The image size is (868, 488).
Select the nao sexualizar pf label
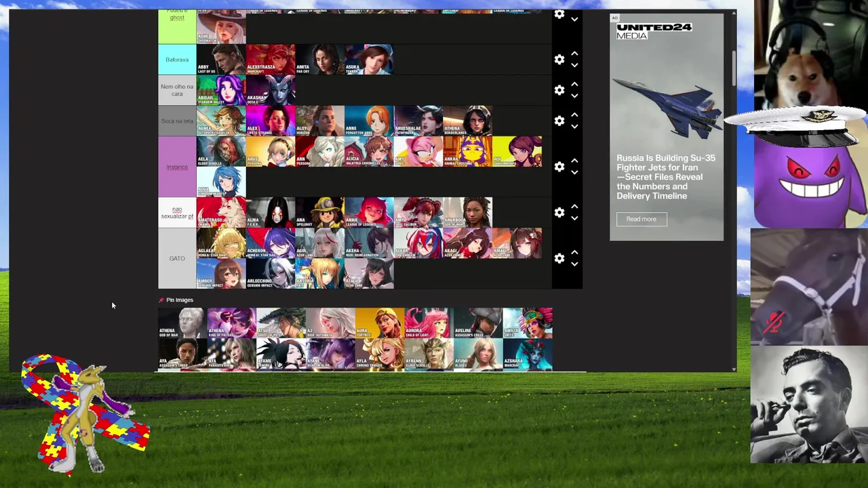177,213
